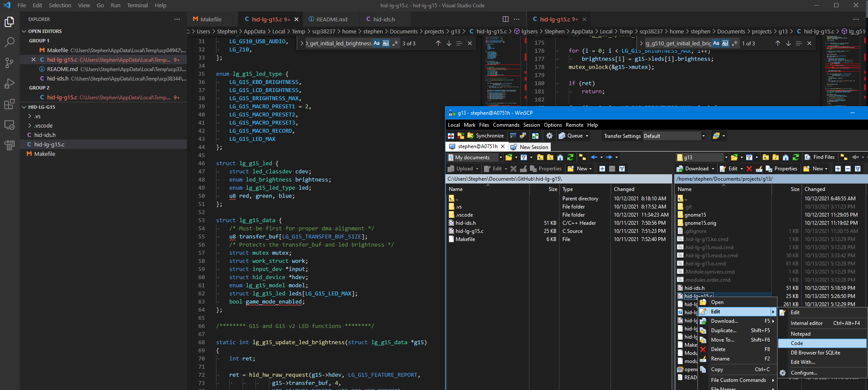
Task: Click the WinSCP Preferences gear icon
Action: pos(549,136)
